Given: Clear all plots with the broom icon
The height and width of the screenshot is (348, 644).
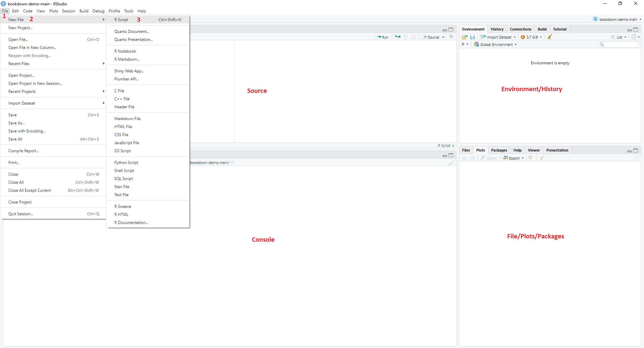Looking at the screenshot, I should (542, 158).
